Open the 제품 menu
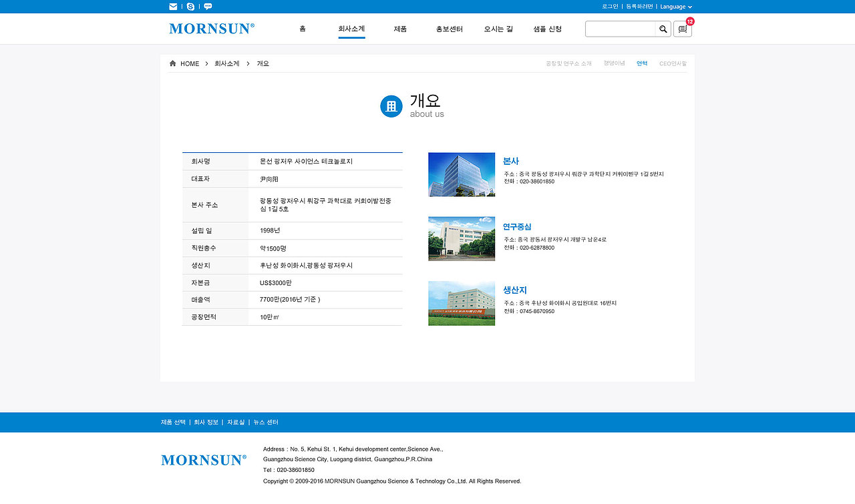Image resolution: width=855 pixels, height=504 pixels. [400, 29]
